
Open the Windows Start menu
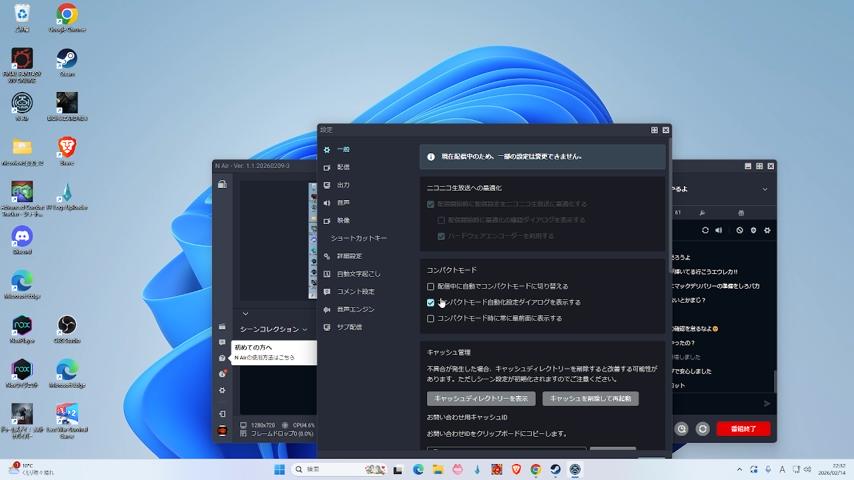[x=279, y=470]
